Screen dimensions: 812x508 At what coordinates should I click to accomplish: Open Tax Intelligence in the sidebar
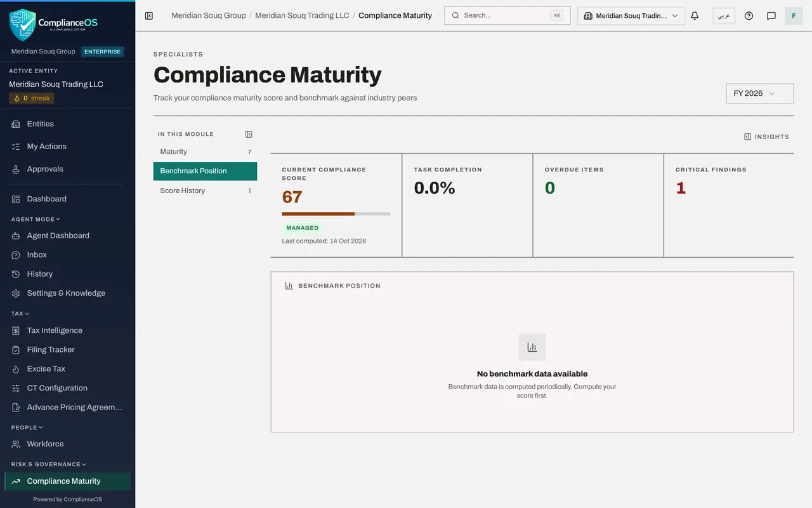pyautogui.click(x=67, y=331)
